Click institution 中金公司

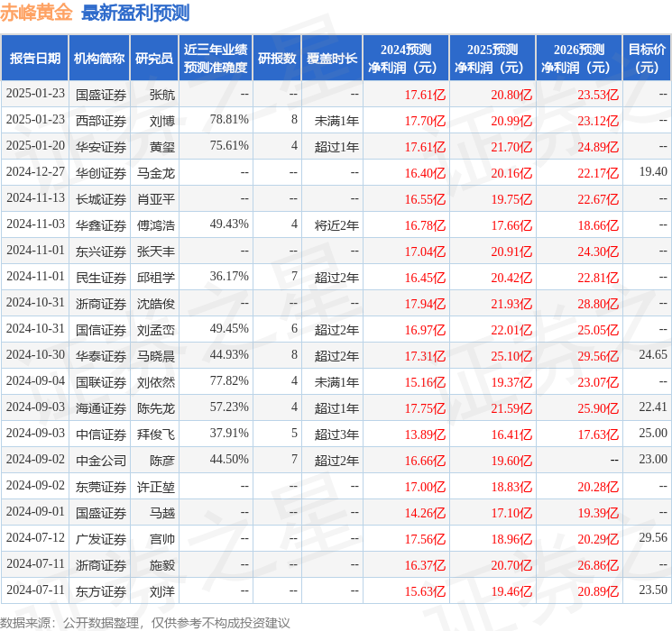[101, 461]
